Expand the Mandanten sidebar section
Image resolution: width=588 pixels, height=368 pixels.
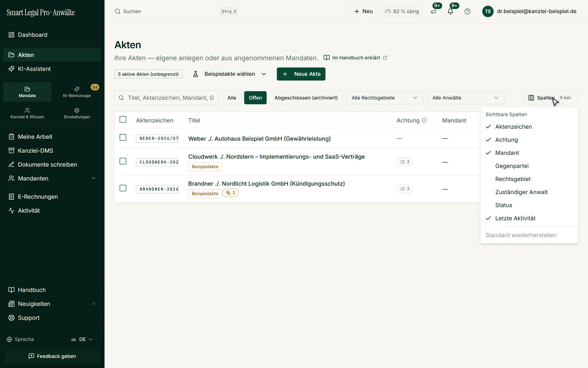tap(52, 178)
